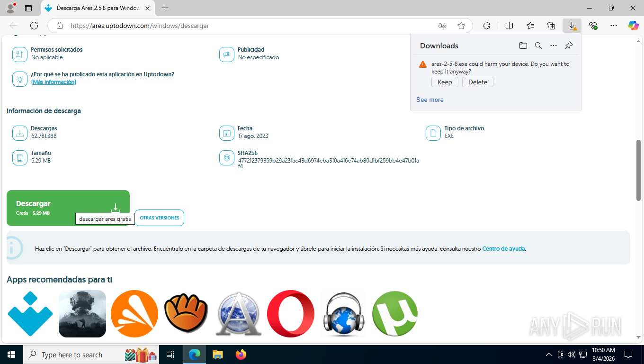Click See more in Downloads panel

click(x=430, y=100)
